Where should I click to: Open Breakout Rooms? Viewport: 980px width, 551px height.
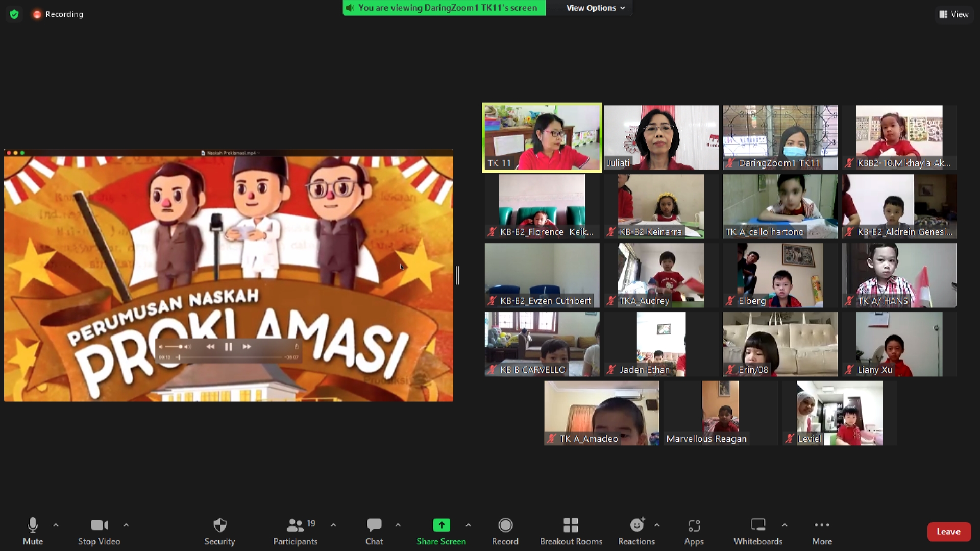pyautogui.click(x=571, y=531)
